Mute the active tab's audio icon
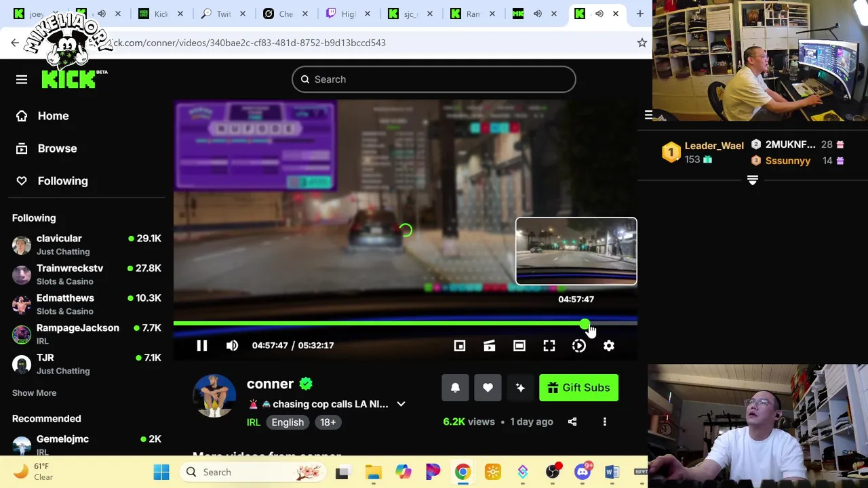The image size is (868, 488). (x=599, y=14)
